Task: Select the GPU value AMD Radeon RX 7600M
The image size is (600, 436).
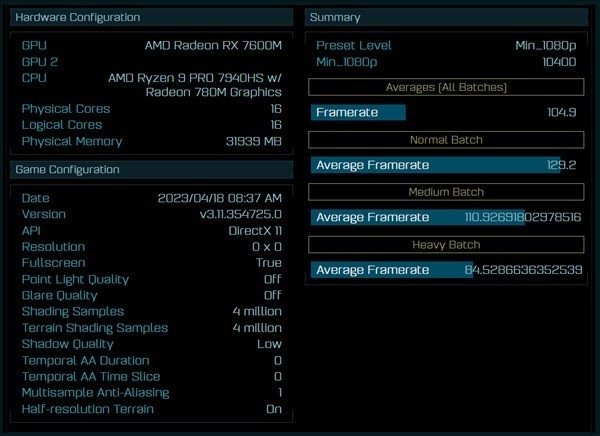Action: [x=213, y=46]
